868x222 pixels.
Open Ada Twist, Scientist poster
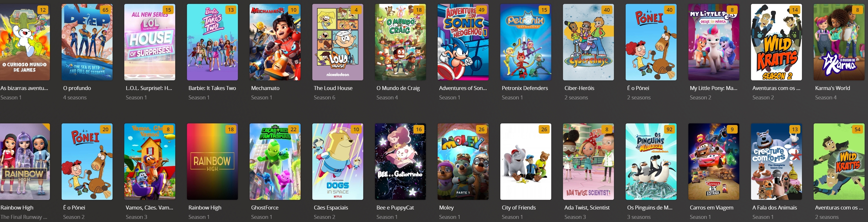pos(588,162)
